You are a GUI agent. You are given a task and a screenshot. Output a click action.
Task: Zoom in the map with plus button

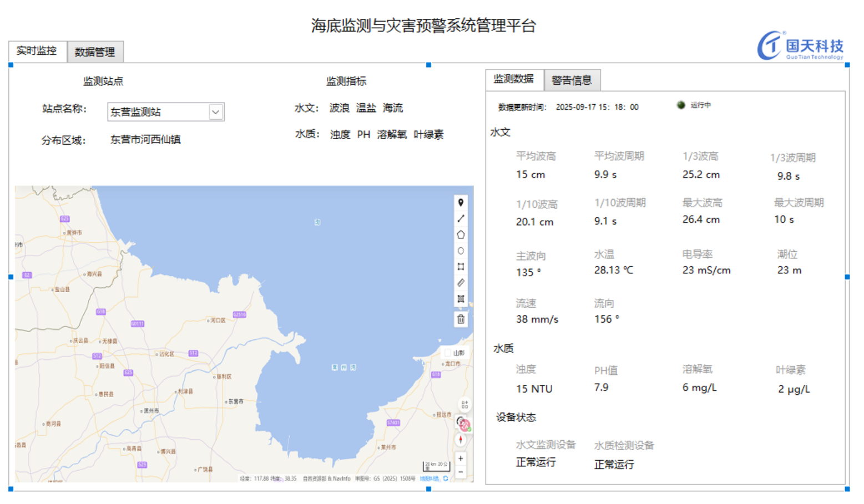click(461, 459)
